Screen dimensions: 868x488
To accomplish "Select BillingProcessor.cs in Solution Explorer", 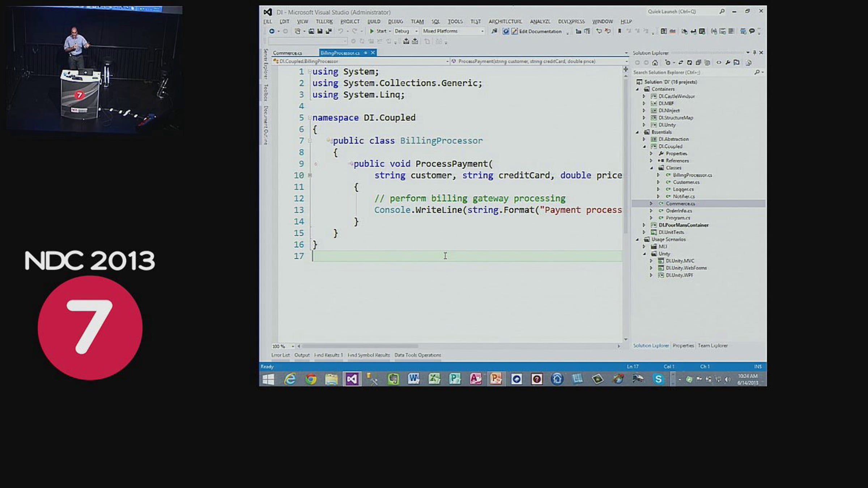I will pyautogui.click(x=692, y=175).
